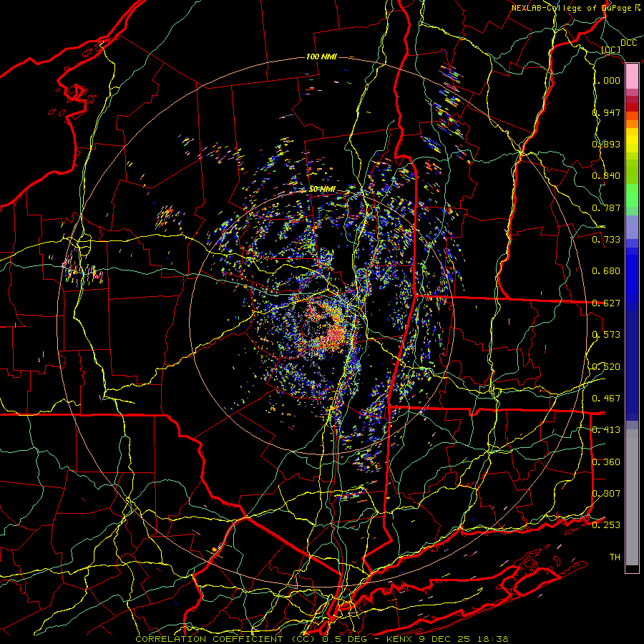The width and height of the screenshot is (644, 644).
Task: Click the pink top segment of color bar
Action: (x=632, y=77)
